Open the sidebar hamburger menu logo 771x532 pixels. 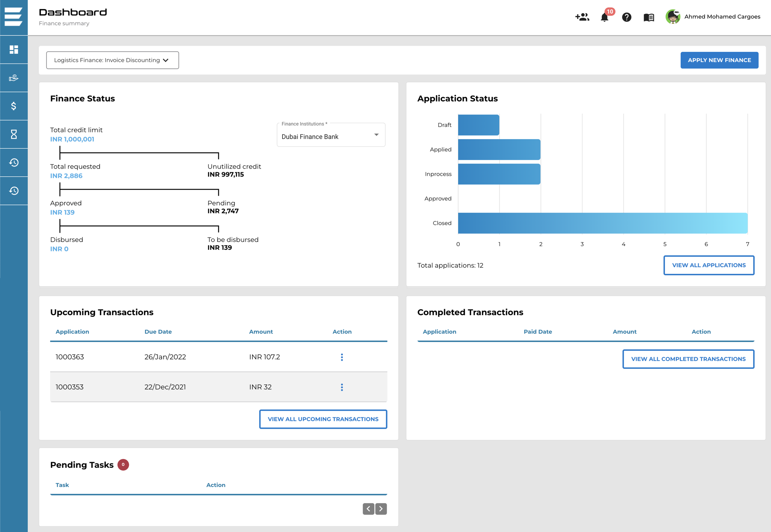click(14, 17)
